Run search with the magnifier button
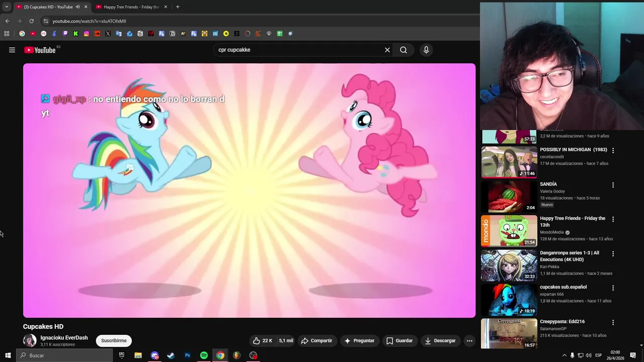Viewport: 644px width, 362px height. pos(404,50)
